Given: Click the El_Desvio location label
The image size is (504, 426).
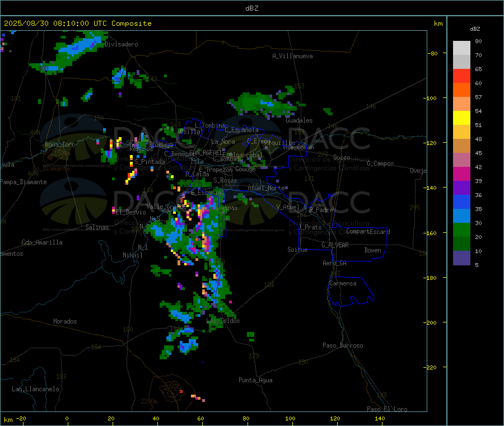Looking at the screenshot, I should click(131, 212).
